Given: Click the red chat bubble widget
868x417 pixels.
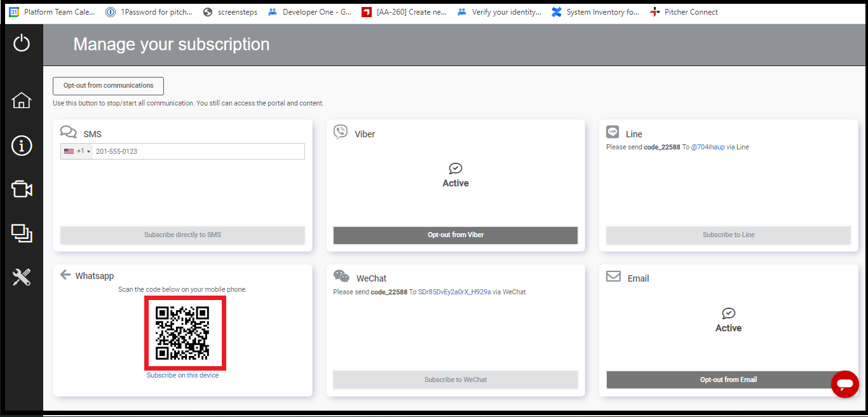Looking at the screenshot, I should click(x=844, y=384).
